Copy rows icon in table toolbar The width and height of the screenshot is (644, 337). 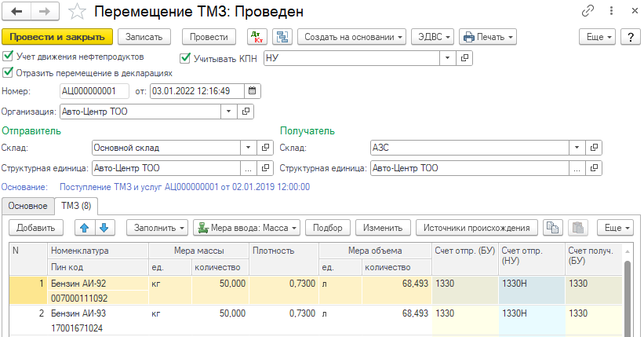pos(553,228)
